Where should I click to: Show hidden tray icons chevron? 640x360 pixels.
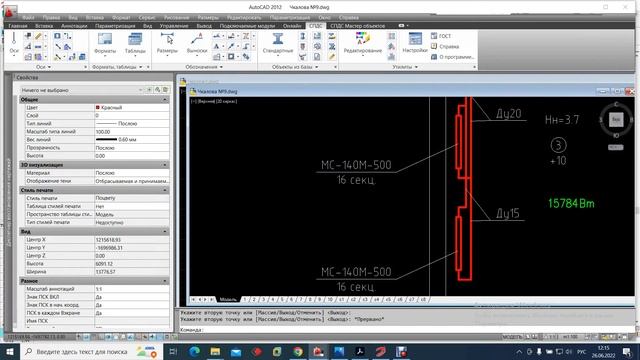(x=519, y=351)
